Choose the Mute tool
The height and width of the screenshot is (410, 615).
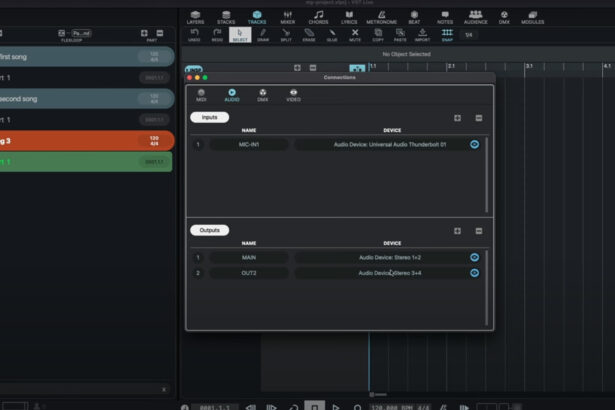pyautogui.click(x=355, y=35)
